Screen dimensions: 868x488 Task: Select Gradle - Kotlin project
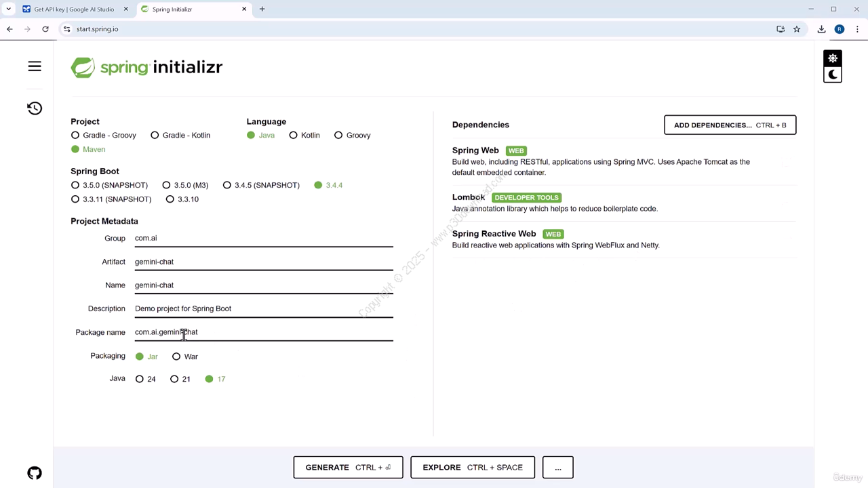[x=180, y=136]
